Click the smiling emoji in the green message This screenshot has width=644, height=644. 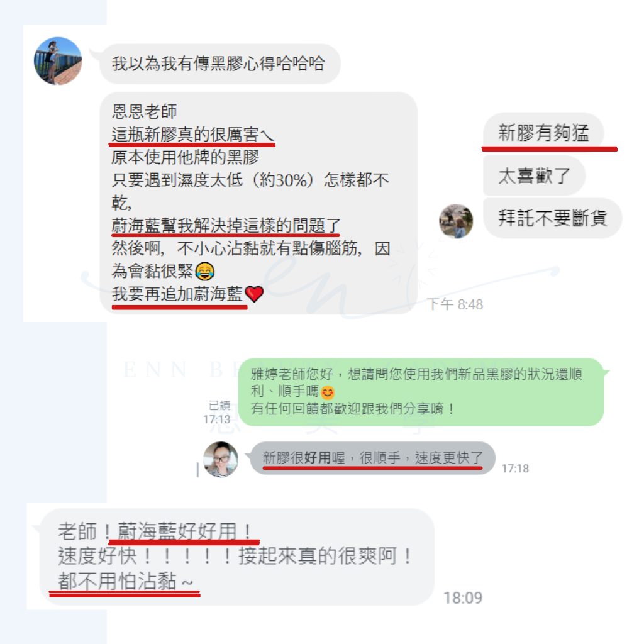pyautogui.click(x=327, y=392)
